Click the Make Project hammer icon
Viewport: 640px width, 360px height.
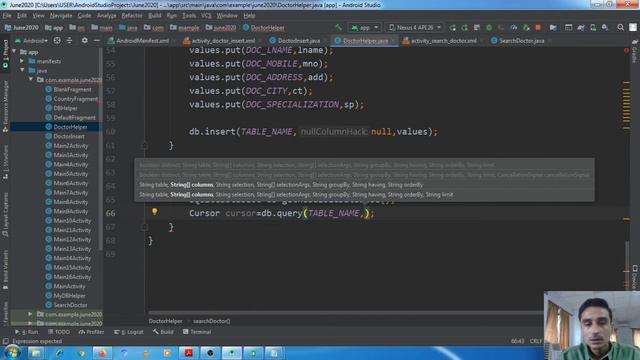click(x=338, y=27)
